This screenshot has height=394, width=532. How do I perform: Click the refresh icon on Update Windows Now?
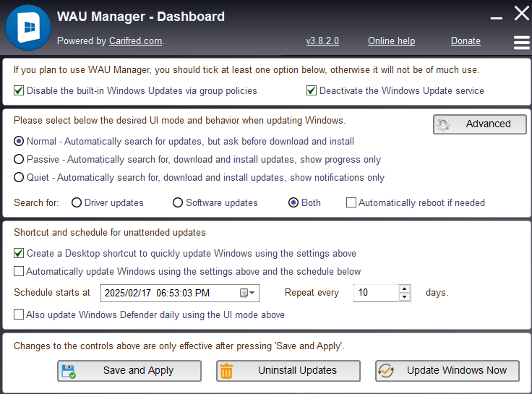pos(386,371)
